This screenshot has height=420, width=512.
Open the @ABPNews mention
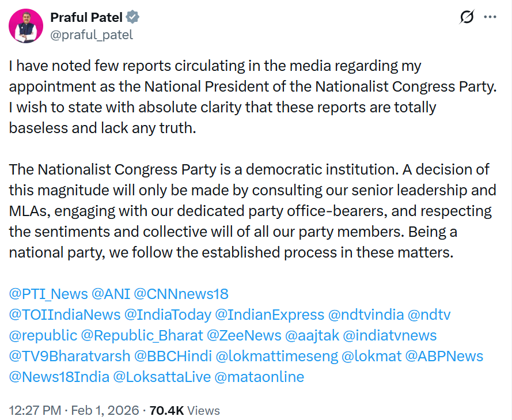444,356
